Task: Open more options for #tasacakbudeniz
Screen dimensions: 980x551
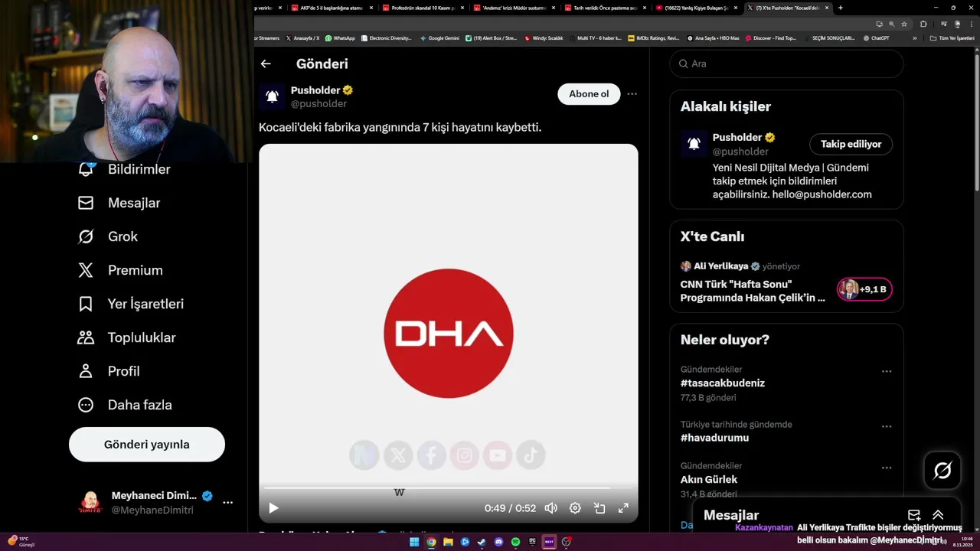Action: coord(886,371)
